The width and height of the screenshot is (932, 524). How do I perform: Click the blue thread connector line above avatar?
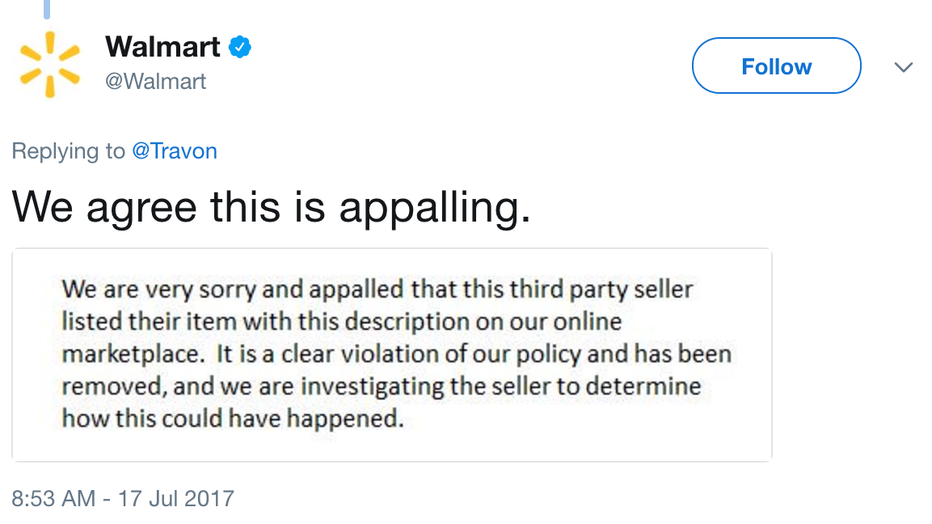[47, 9]
